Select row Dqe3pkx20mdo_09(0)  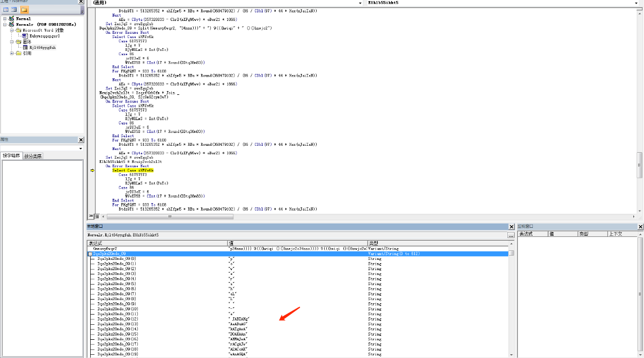tap(298, 259)
